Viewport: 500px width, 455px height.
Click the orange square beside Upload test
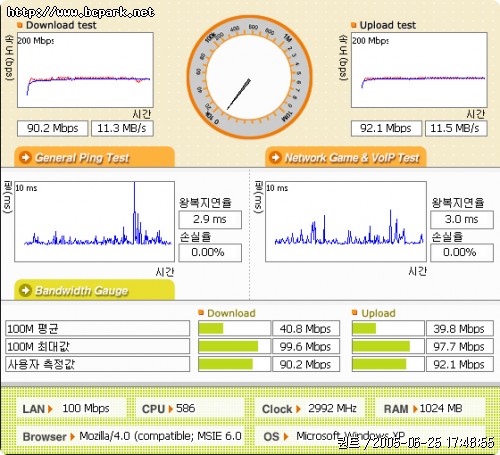[x=354, y=25]
